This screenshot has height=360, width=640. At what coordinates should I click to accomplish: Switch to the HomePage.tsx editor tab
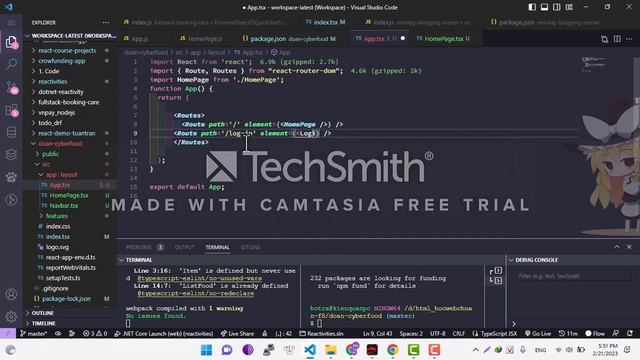click(443, 38)
